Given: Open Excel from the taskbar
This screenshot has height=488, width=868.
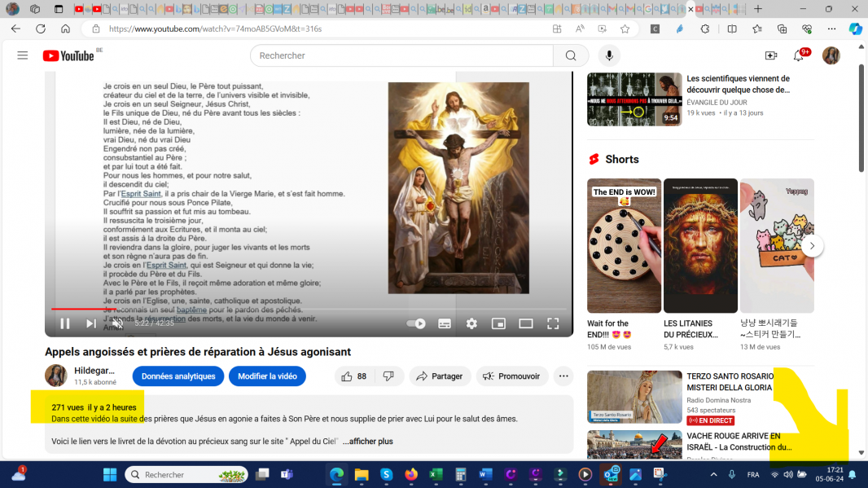Looking at the screenshot, I should click(436, 475).
